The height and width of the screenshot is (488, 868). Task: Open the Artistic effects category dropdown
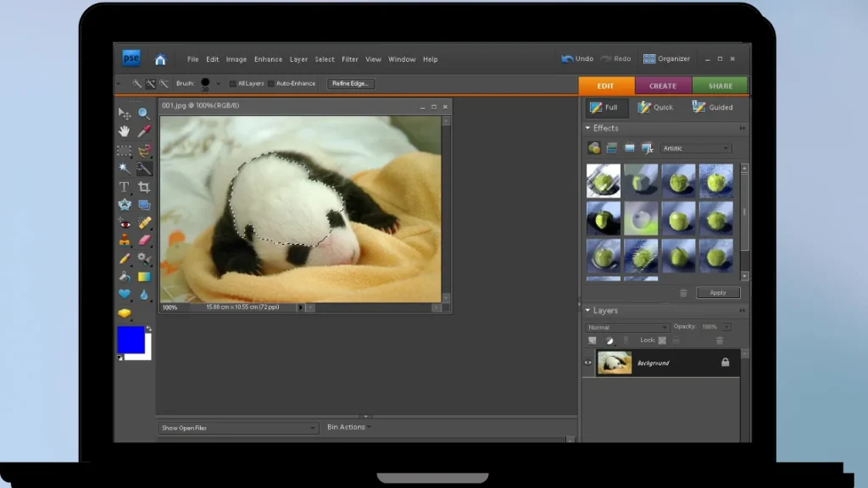(696, 148)
